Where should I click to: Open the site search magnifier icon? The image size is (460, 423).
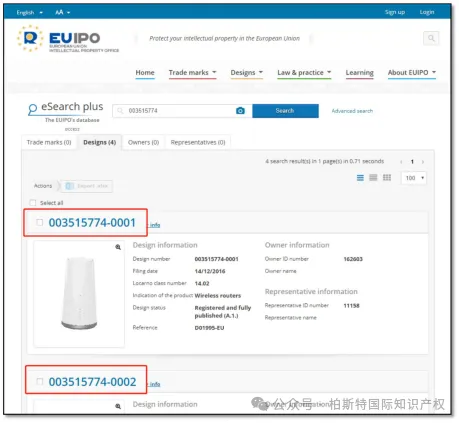click(431, 38)
